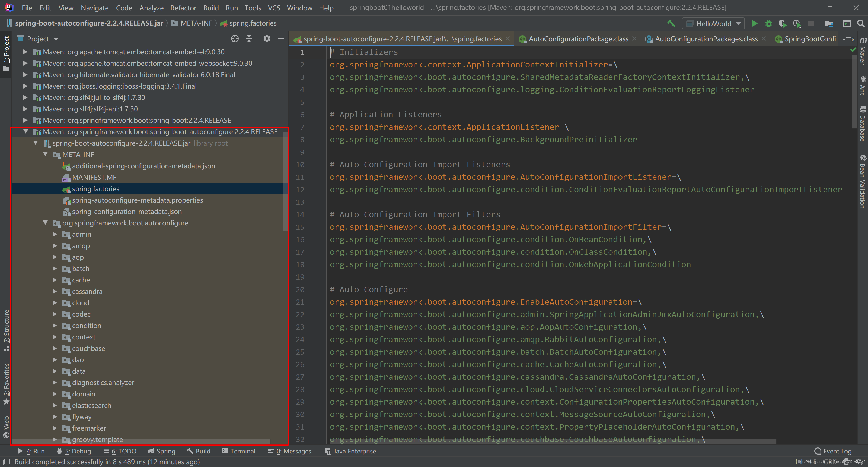Toggle the Database side panel

point(863,124)
